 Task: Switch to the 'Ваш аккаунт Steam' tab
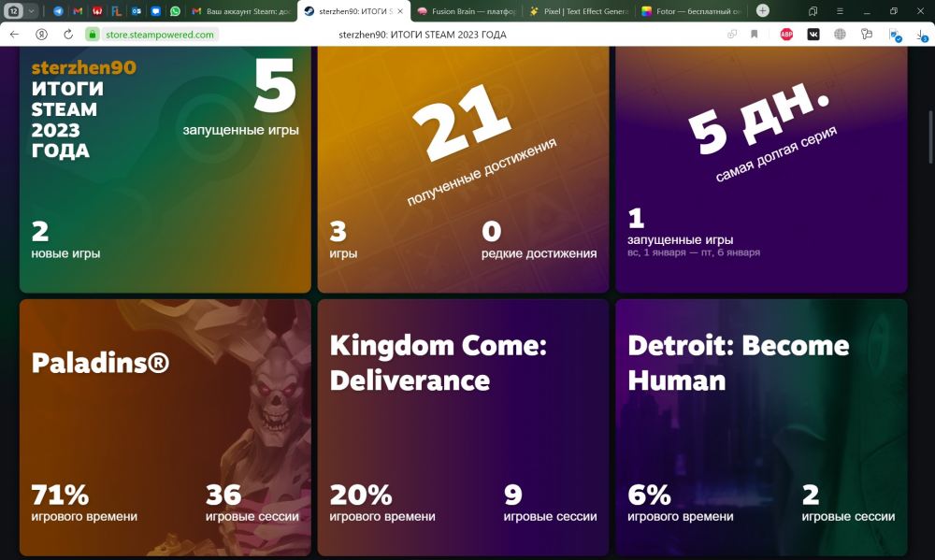241,10
